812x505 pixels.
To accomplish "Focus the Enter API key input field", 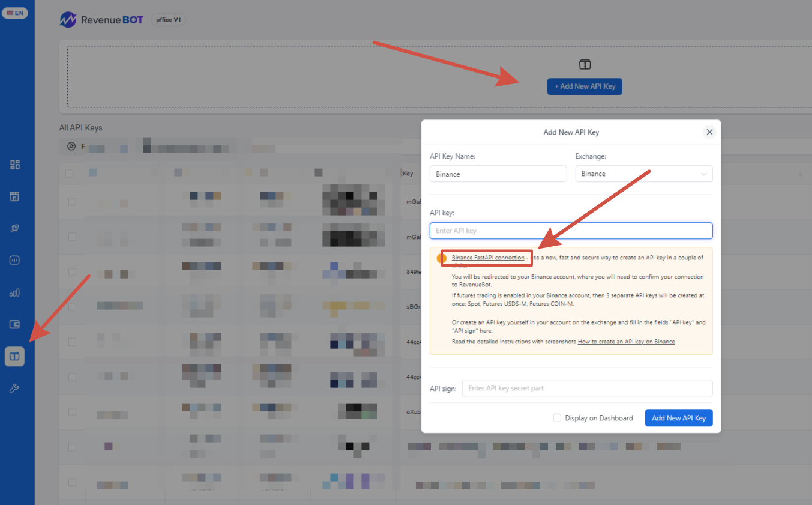I will point(571,231).
